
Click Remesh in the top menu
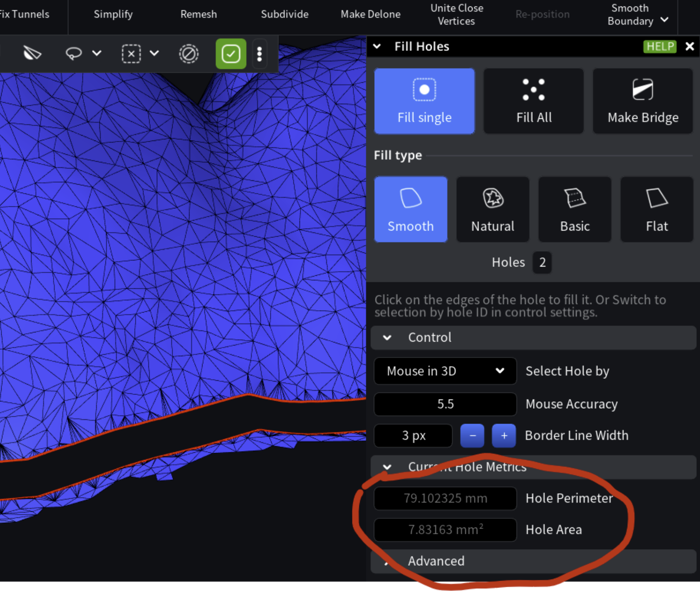[198, 15]
